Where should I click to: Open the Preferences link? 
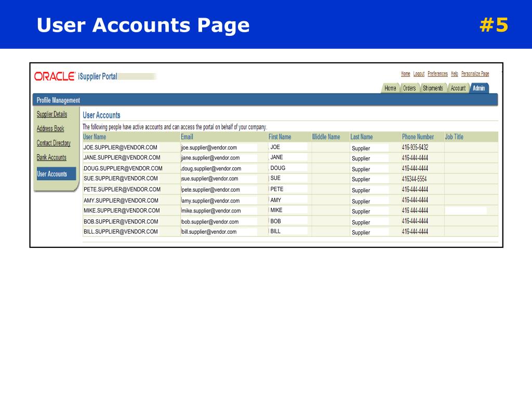437,74
